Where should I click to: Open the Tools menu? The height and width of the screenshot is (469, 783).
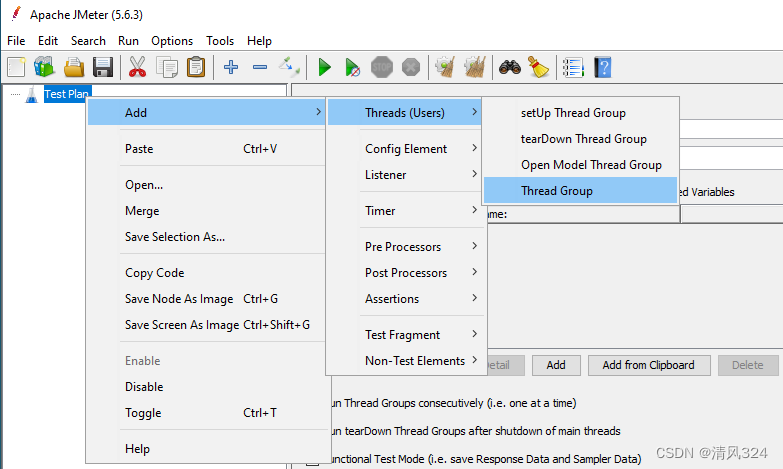tap(220, 41)
